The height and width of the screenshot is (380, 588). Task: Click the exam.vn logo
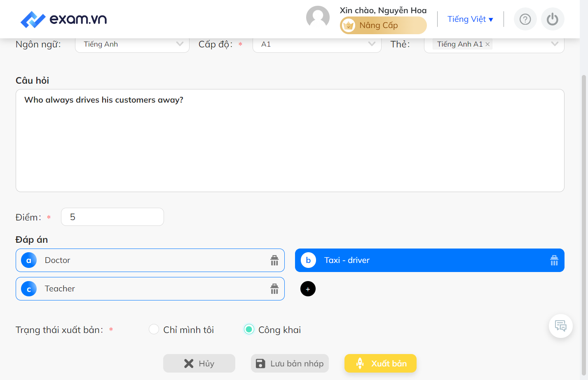point(64,19)
